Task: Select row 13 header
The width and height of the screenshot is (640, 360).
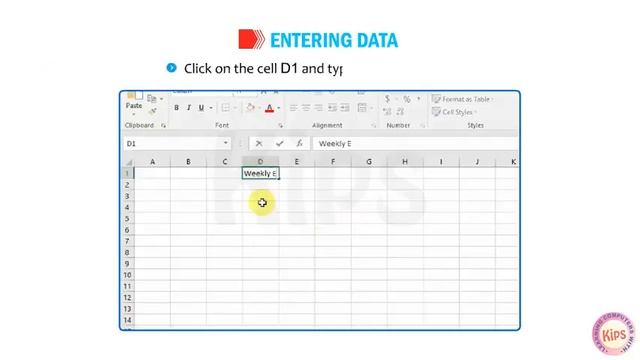Action: click(x=127, y=309)
